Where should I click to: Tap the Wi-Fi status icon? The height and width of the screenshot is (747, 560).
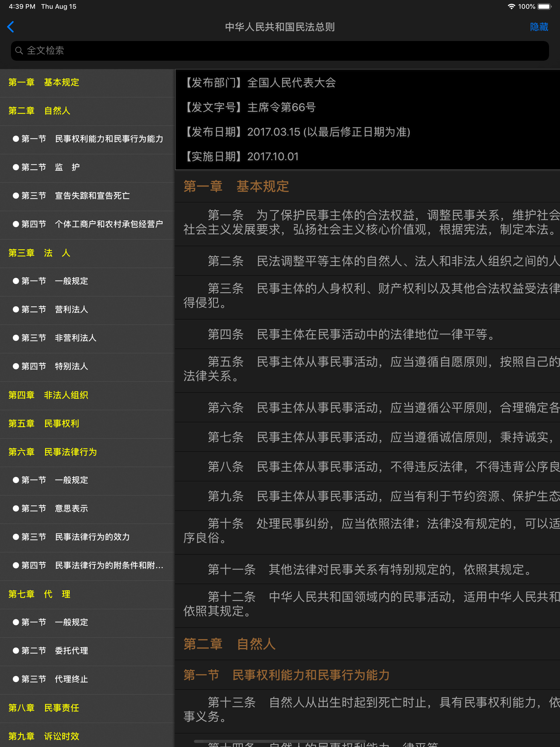511,6
